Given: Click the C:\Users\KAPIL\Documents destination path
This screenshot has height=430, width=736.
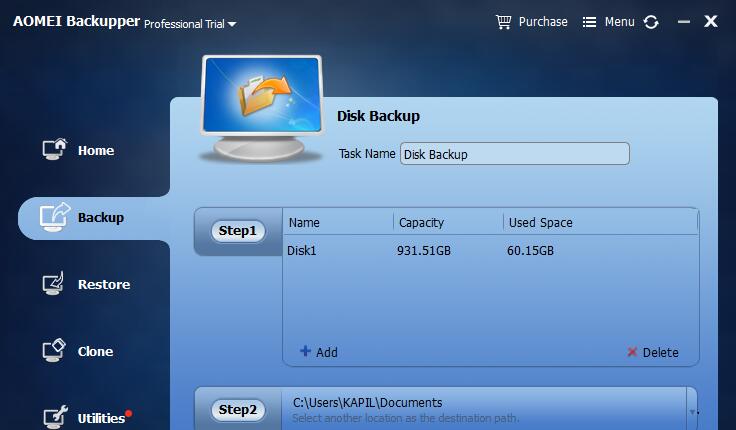Looking at the screenshot, I should point(368,403).
